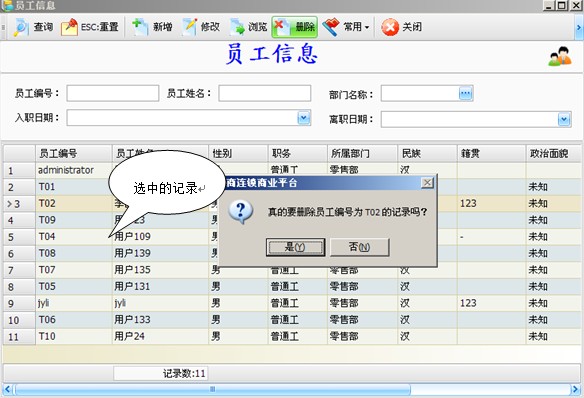This screenshot has height=398, width=584.
Task: Select employee number T02 cell
Action: click(x=73, y=203)
